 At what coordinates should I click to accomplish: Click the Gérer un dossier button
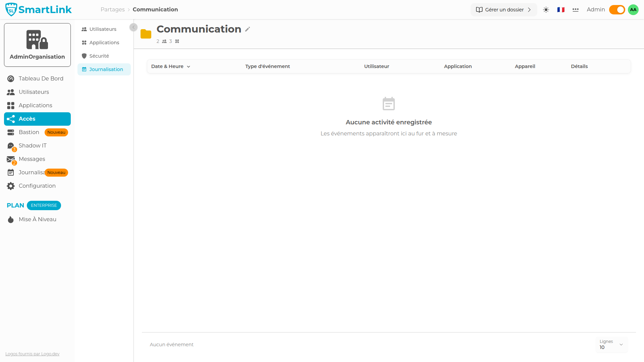503,10
